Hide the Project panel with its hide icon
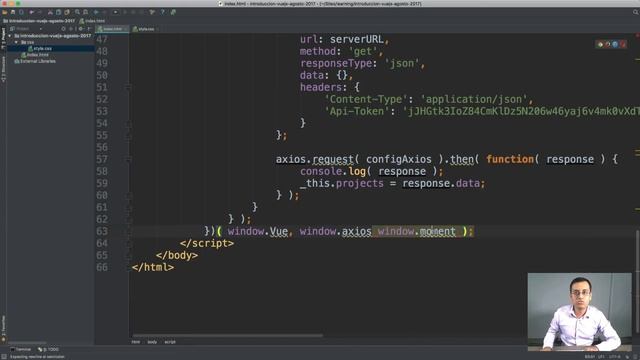Viewport: 640px width, 360px height. click(x=89, y=29)
